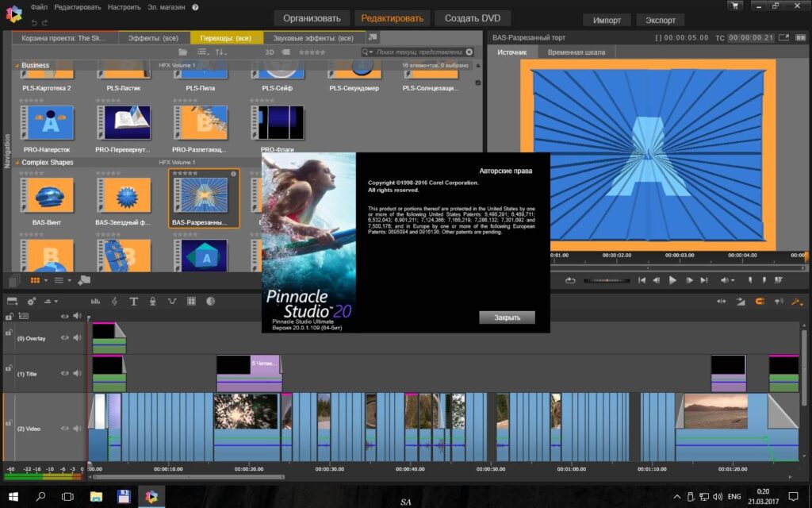The image size is (812, 508).
Task: Toggle the tags filter icon
Action: [x=285, y=52]
